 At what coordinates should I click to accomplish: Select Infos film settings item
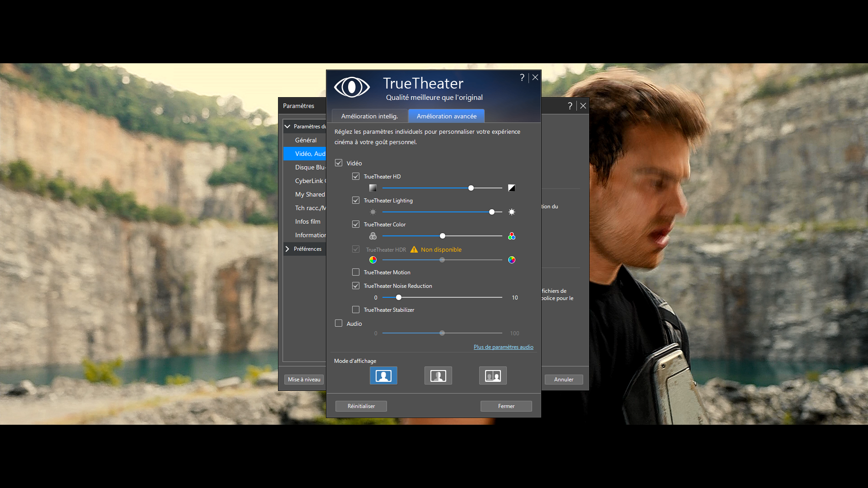point(305,221)
